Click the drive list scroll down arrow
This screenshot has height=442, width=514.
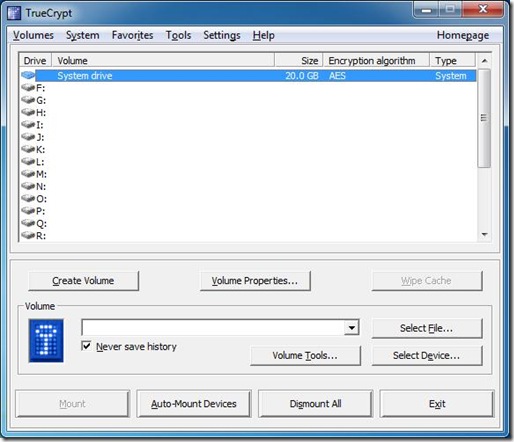484,235
